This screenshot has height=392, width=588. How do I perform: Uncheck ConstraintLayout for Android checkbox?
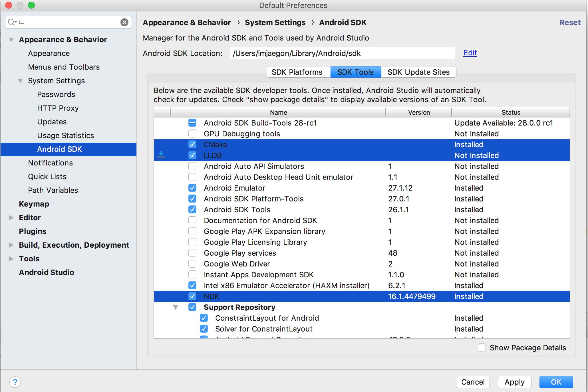coord(204,318)
